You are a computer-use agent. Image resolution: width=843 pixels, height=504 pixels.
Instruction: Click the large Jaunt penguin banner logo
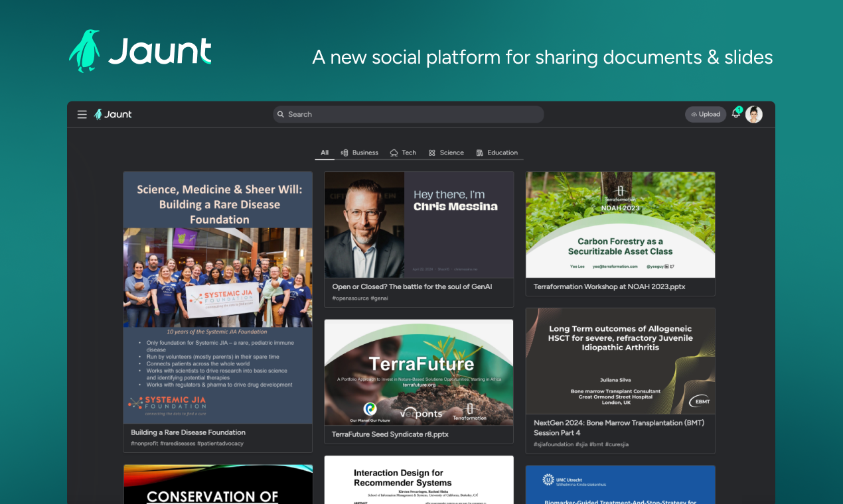click(x=140, y=51)
